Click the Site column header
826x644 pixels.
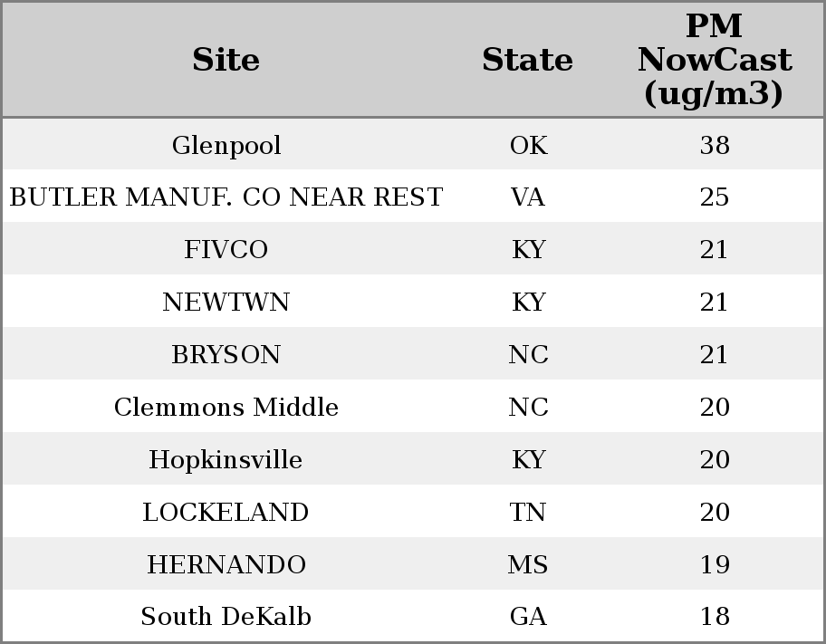[226, 60]
